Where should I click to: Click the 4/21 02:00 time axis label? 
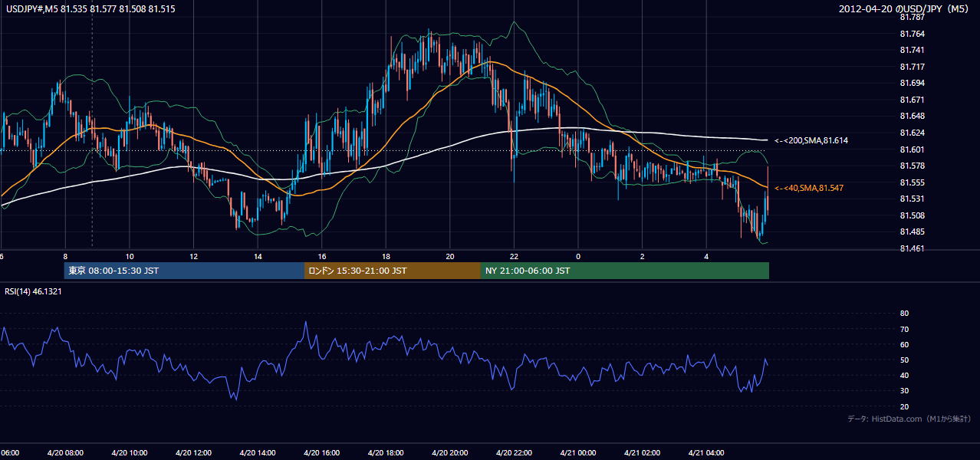642,453
